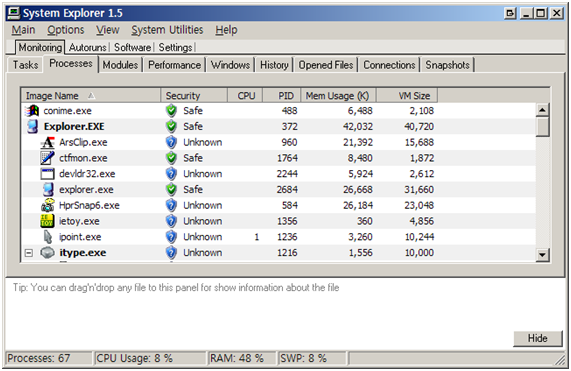Click the itype.exe keyboard icon
The height and width of the screenshot is (371, 571).
pyautogui.click(x=47, y=252)
